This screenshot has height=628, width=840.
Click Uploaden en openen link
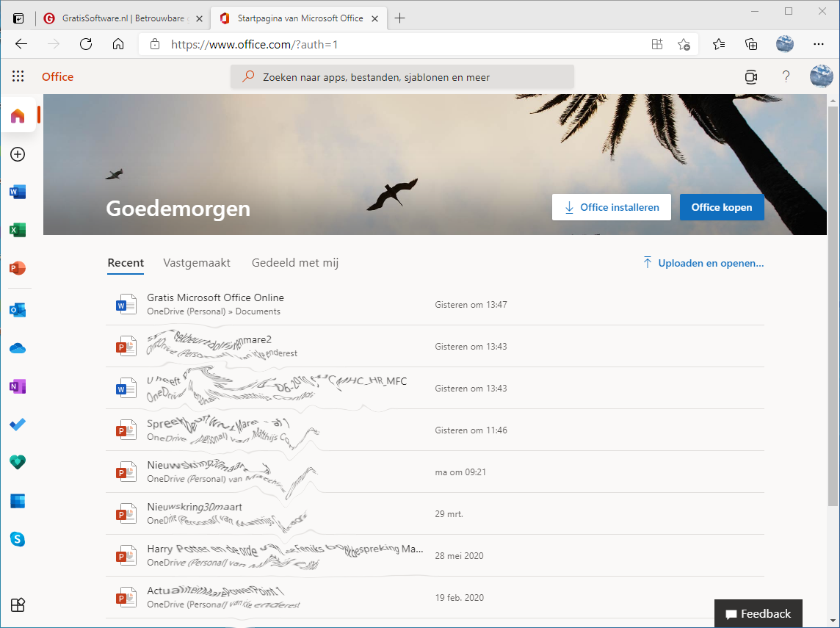tap(703, 263)
